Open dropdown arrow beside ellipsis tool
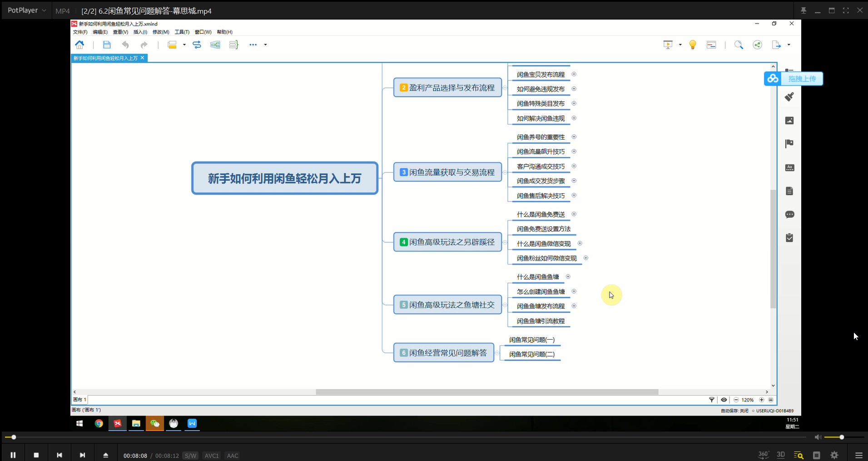 point(265,45)
